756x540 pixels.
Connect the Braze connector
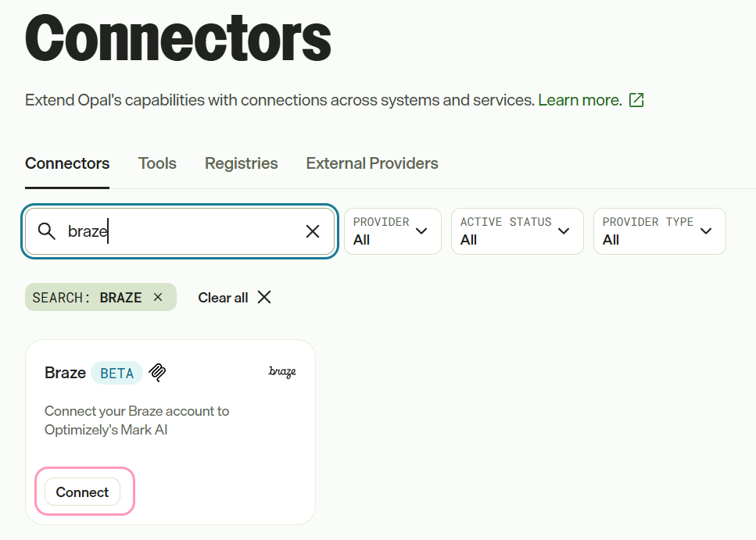pyautogui.click(x=82, y=492)
